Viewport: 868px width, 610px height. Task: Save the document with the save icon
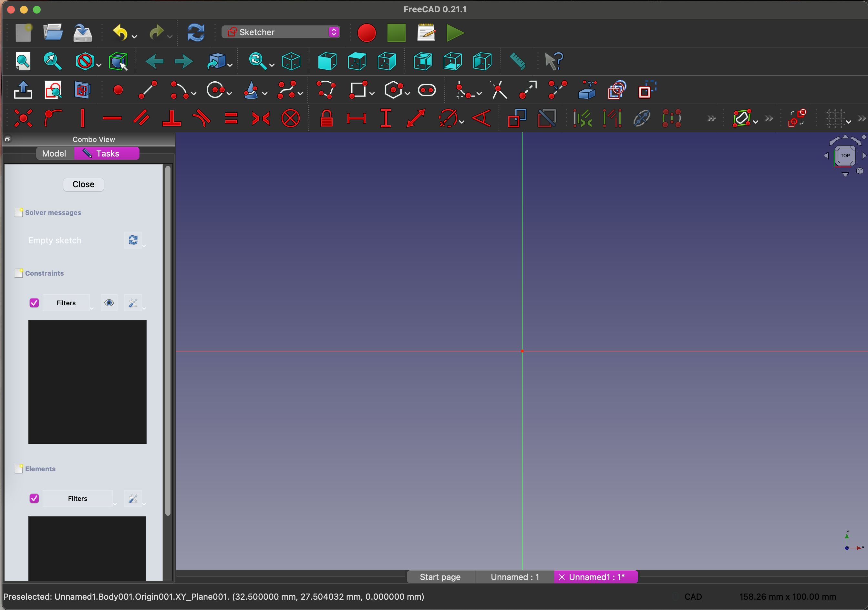(x=82, y=33)
